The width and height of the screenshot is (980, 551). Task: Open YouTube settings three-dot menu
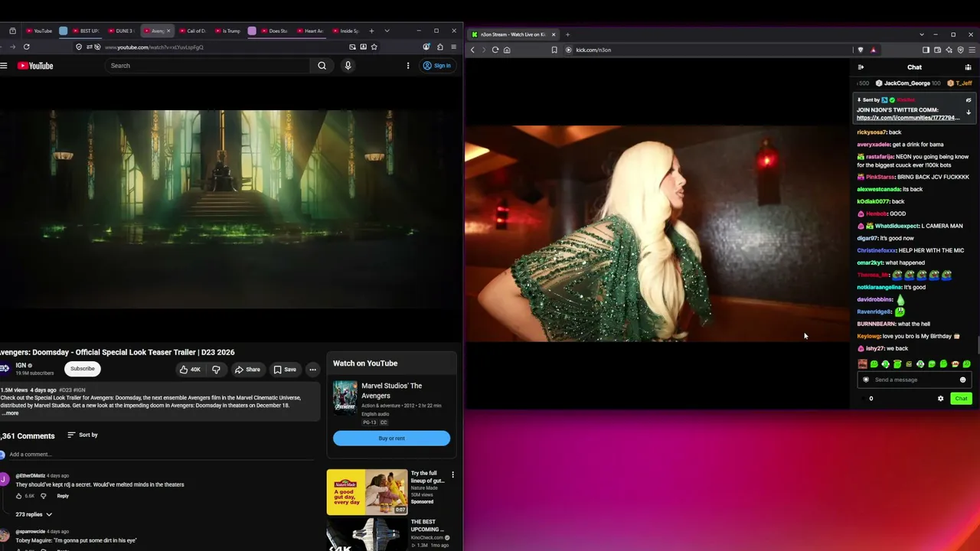408,66
